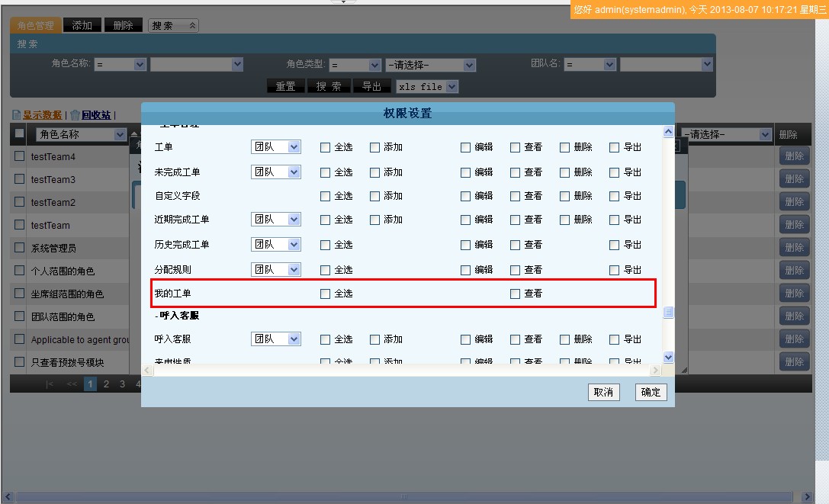Image resolution: width=829 pixels, height=504 pixels.
Task: Tick the 添加 checkbox for 自定义字段
Action: (375, 196)
